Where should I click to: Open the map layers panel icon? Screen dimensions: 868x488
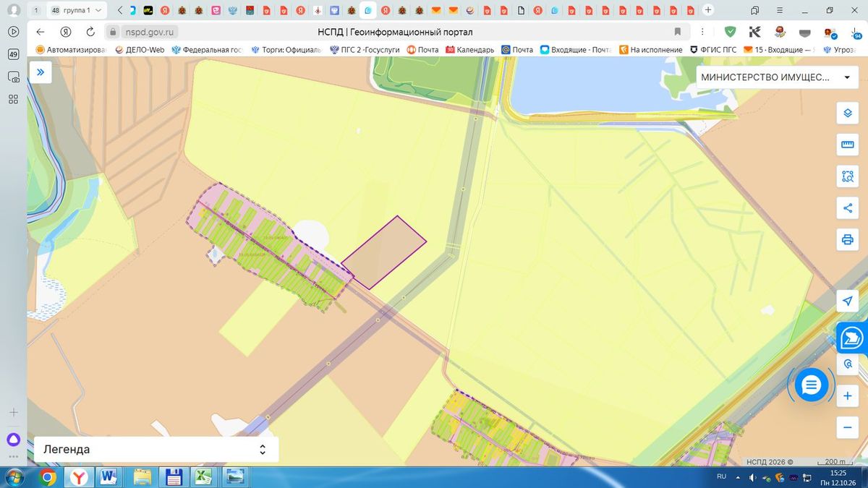click(847, 114)
